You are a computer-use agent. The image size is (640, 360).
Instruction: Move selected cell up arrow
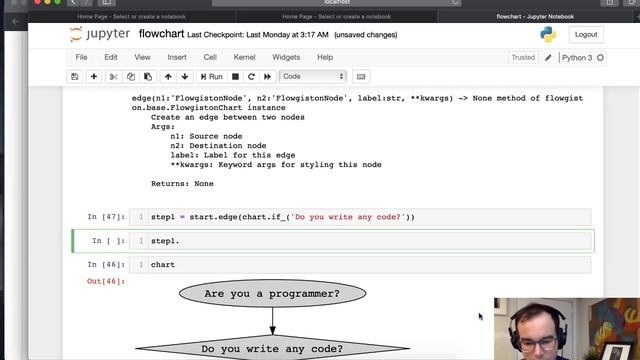(x=168, y=77)
